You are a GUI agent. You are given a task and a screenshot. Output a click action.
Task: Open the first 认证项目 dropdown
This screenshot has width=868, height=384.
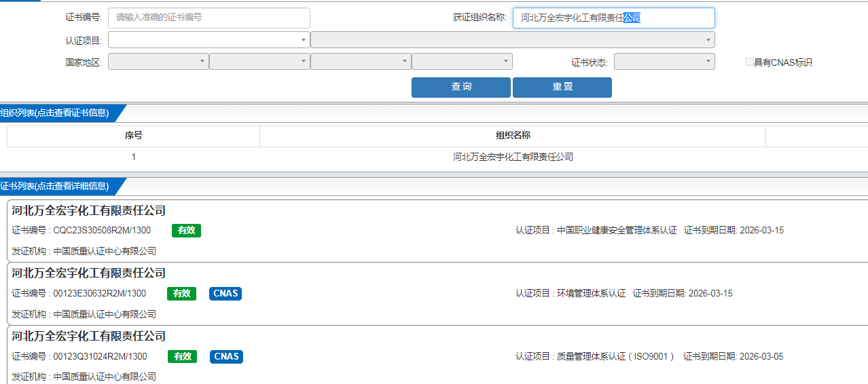click(209, 40)
